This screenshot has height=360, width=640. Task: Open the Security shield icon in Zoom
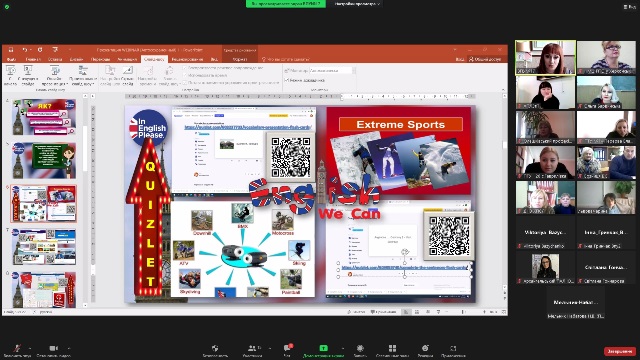[x=215, y=348]
